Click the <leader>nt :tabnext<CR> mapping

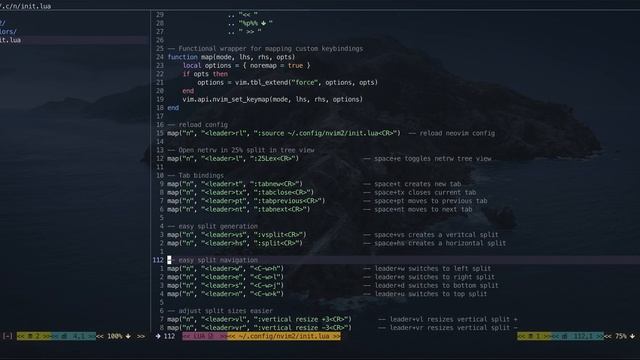tap(239, 209)
